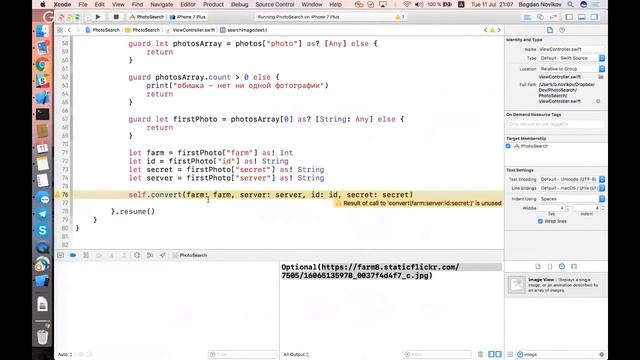Toggle library grid view icon

click(x=510, y=354)
